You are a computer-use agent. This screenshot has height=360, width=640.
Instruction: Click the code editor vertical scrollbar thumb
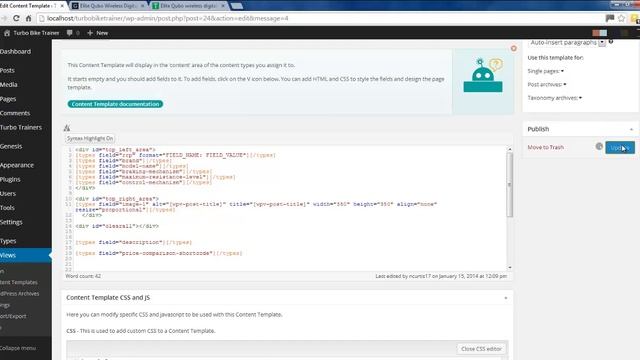point(510,184)
